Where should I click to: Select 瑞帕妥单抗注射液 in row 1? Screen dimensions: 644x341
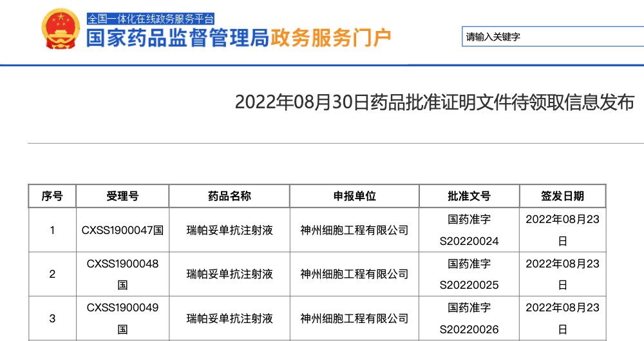click(x=230, y=230)
